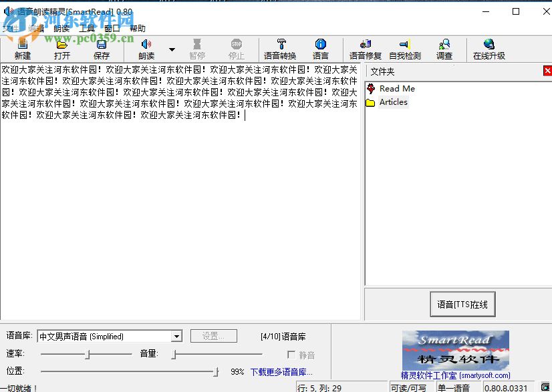The width and height of the screenshot is (552, 392).
Task: Open the Articles folder in sidebar
Action: 395,102
